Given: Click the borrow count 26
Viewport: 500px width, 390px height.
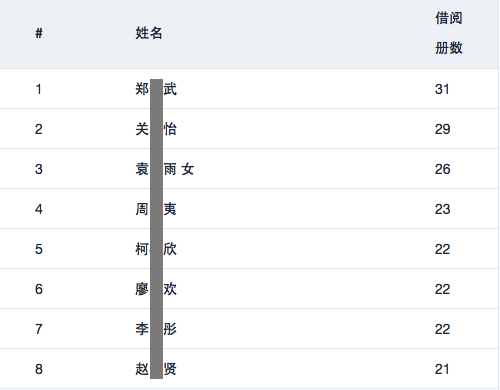Looking at the screenshot, I should tap(442, 169).
